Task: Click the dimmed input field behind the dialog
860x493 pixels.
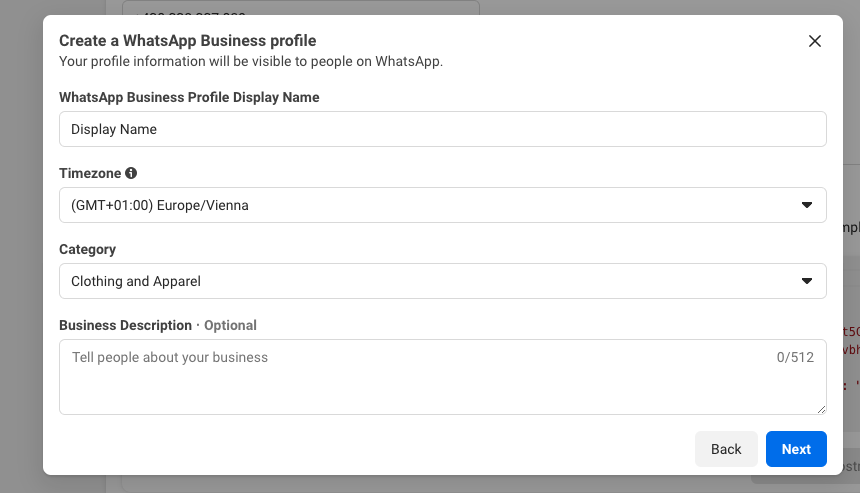Action: point(300,7)
